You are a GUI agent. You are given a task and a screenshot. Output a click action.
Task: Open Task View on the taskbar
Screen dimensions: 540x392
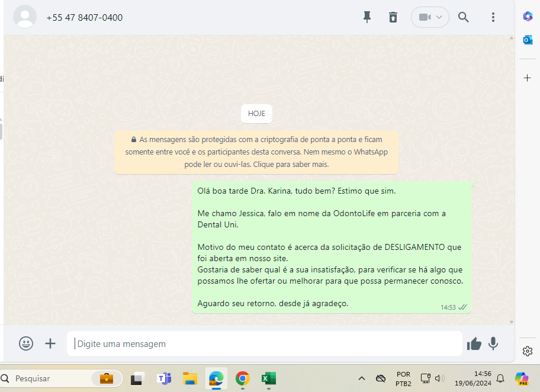pos(137,378)
